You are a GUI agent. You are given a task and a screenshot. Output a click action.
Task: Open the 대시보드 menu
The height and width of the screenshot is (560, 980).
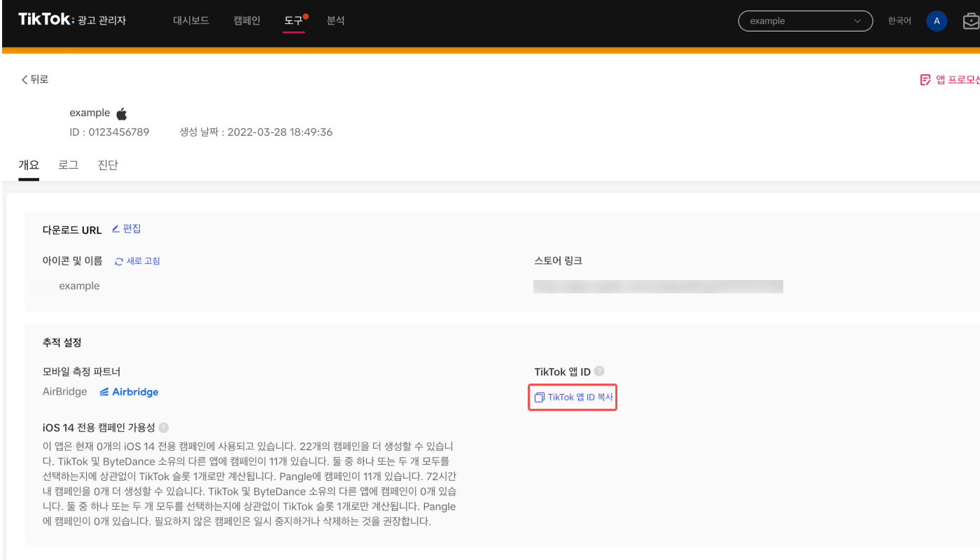click(x=191, y=20)
